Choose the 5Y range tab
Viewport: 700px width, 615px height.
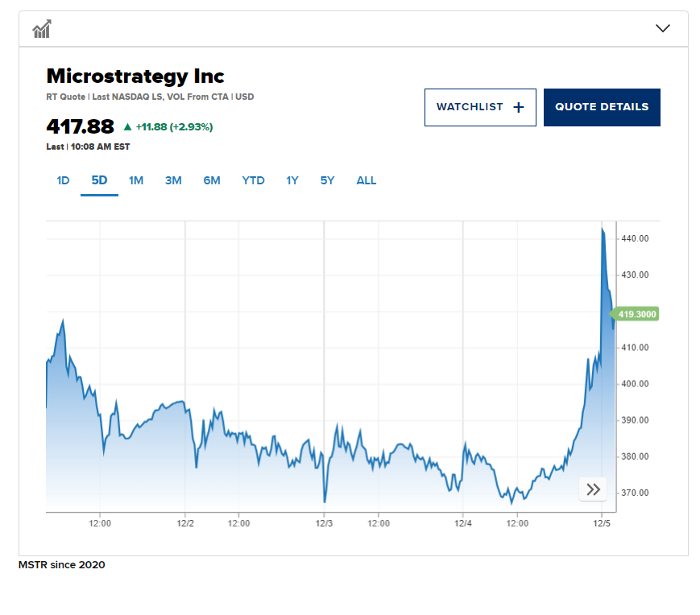coord(327,180)
